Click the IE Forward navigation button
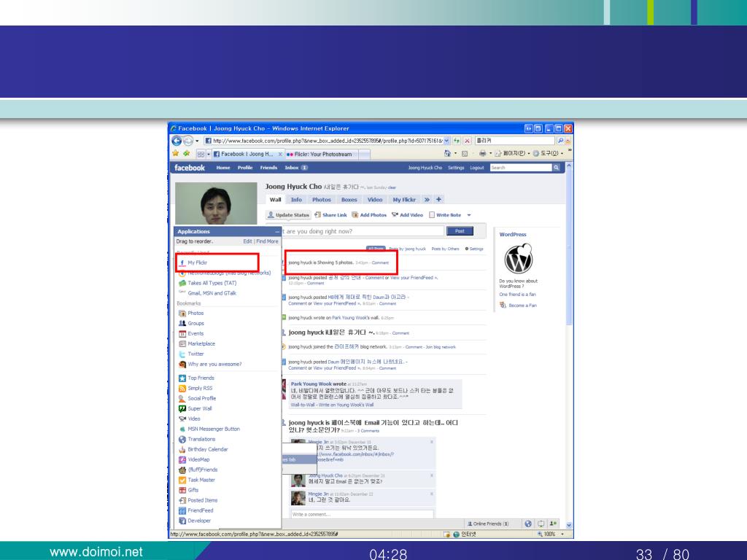Viewport: 747px width, 560px height. [188, 141]
